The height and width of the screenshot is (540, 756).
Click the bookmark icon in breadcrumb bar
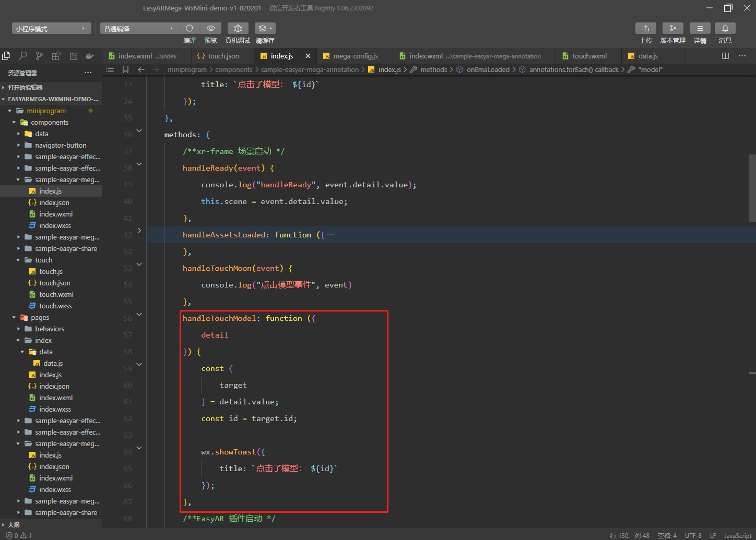(125, 69)
